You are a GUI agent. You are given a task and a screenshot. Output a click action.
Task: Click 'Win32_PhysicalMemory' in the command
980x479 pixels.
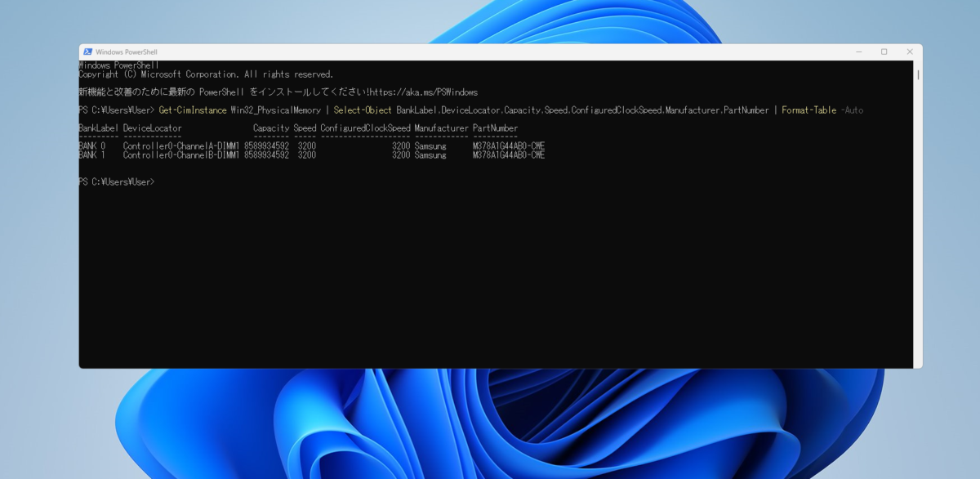[x=276, y=110]
